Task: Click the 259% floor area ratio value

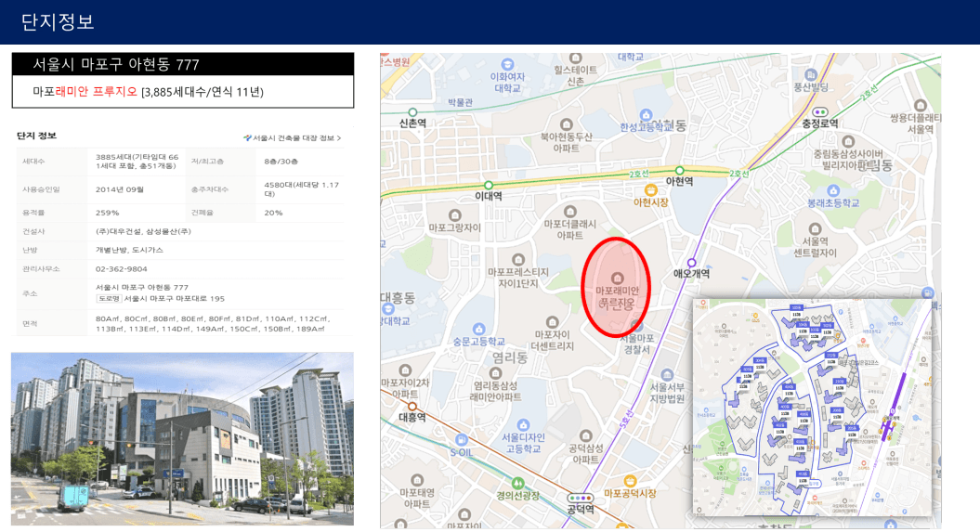Action: click(x=108, y=213)
